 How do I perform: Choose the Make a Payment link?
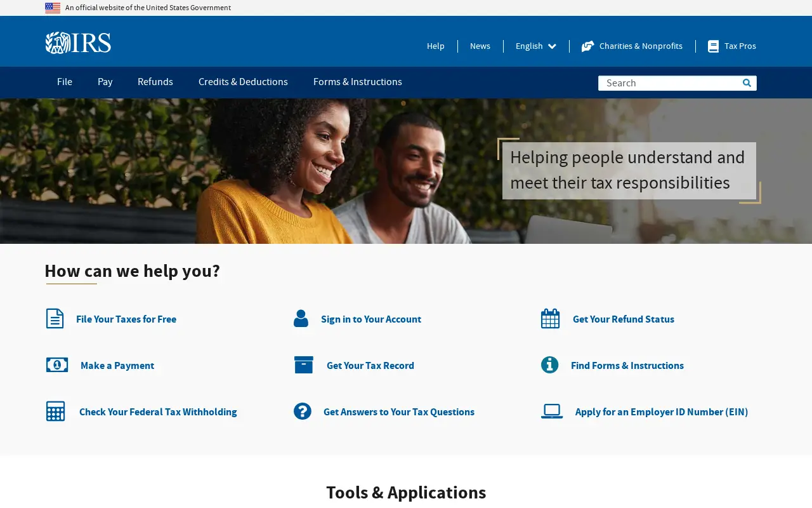[117, 366]
